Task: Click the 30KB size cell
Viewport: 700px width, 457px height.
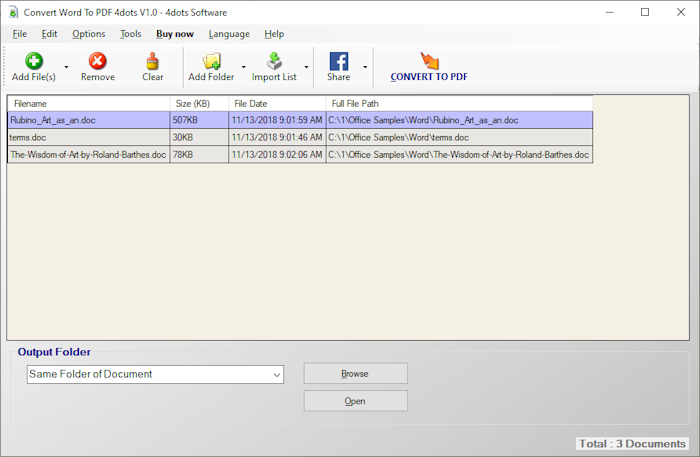Action: (199, 137)
